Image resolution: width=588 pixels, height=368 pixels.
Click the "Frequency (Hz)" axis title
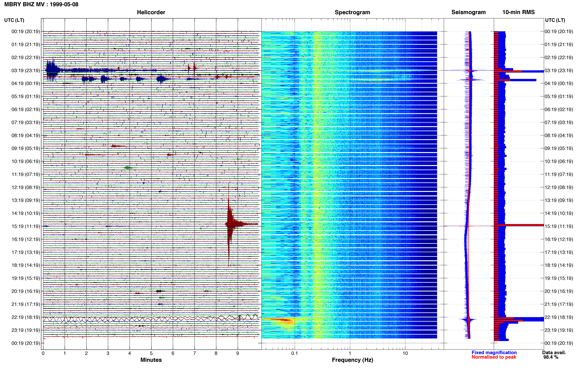(352, 360)
